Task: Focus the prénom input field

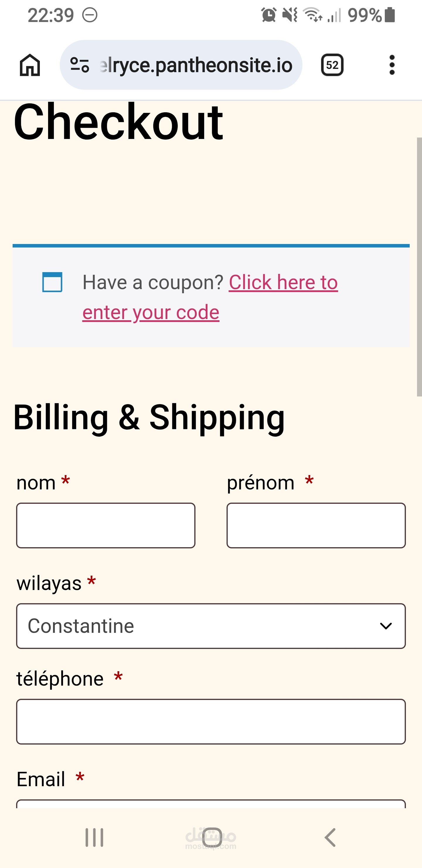Action: [316, 525]
